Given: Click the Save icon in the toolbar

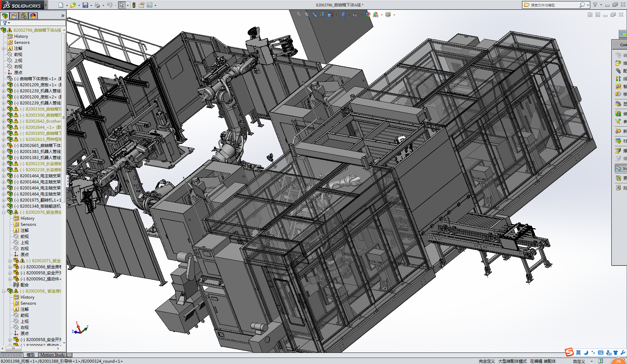Looking at the screenshot, I should pos(85,5).
